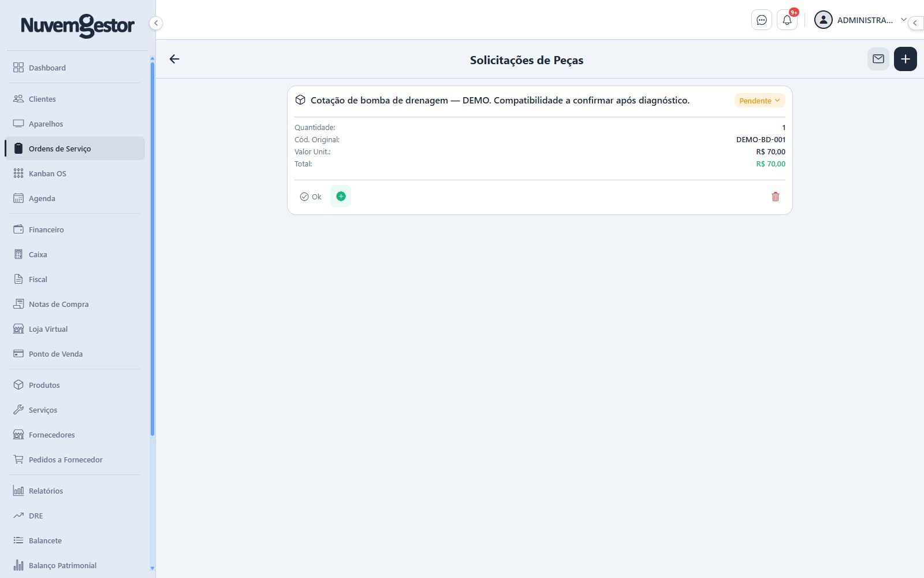Select Ordens de Serviço menu item
Viewport: 924px width, 578px height.
(x=74, y=149)
